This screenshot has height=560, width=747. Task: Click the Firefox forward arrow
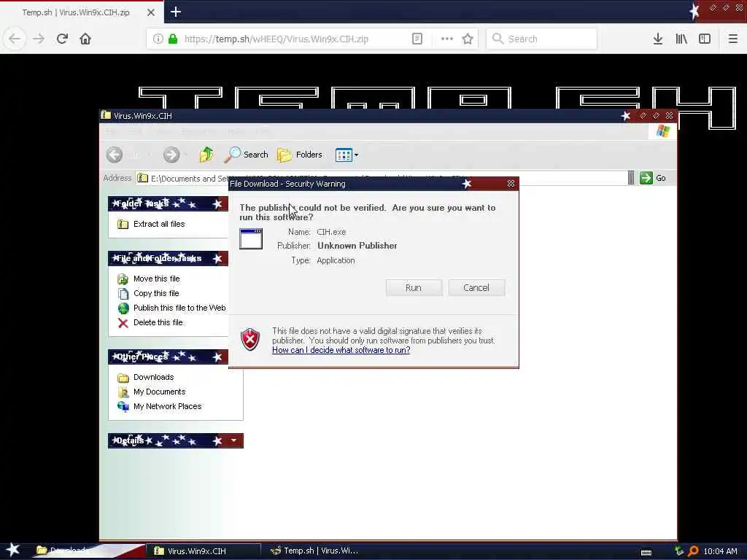point(39,39)
